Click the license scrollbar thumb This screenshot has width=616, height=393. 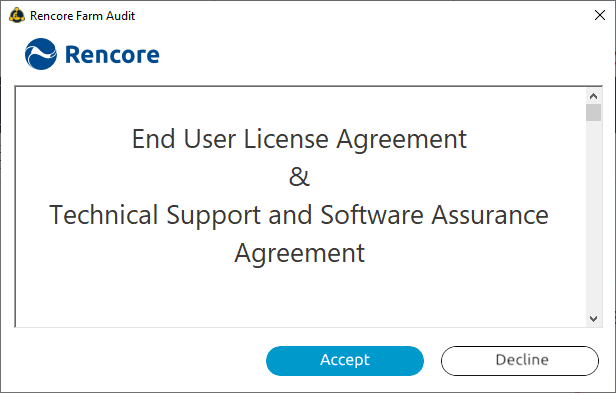[x=593, y=113]
